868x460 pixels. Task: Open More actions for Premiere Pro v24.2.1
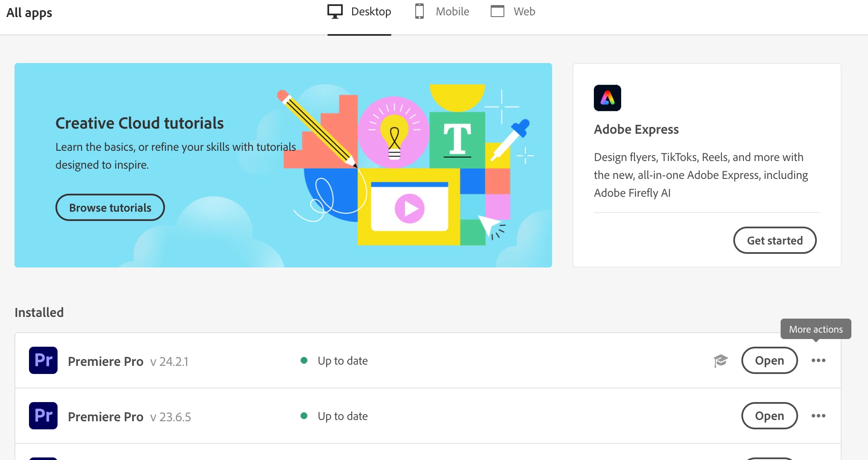[818, 360]
